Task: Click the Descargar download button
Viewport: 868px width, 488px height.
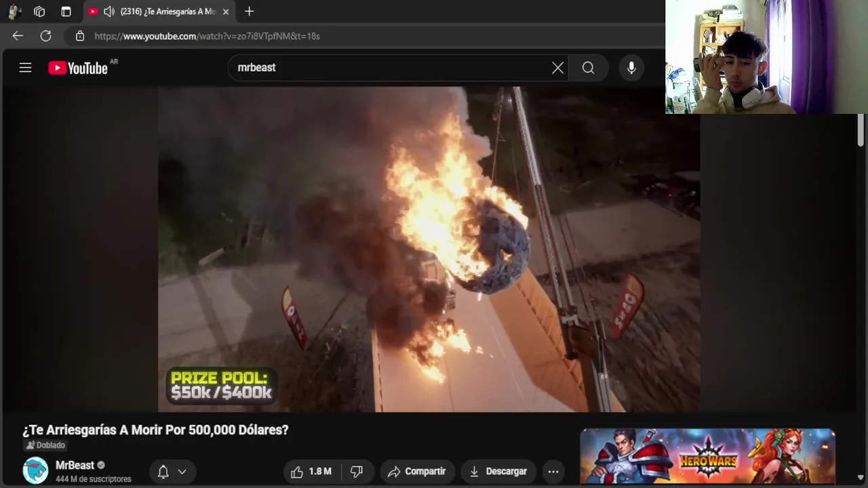Action: coord(498,472)
